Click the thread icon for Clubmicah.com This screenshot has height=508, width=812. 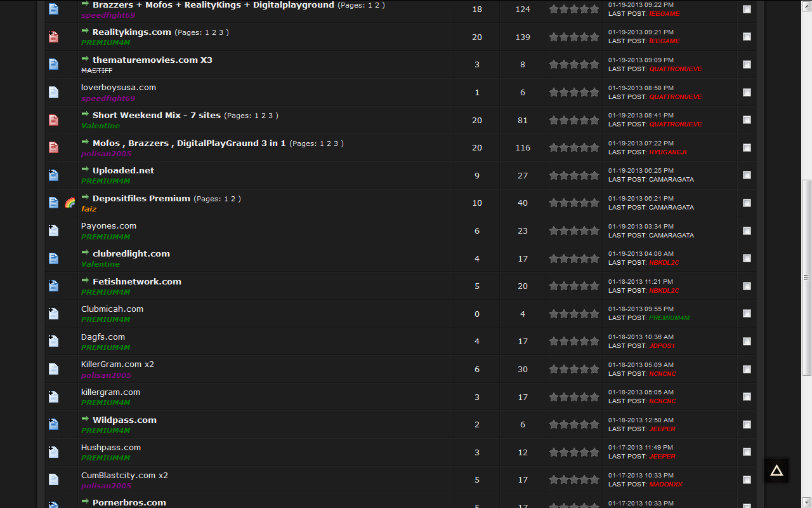click(53, 314)
